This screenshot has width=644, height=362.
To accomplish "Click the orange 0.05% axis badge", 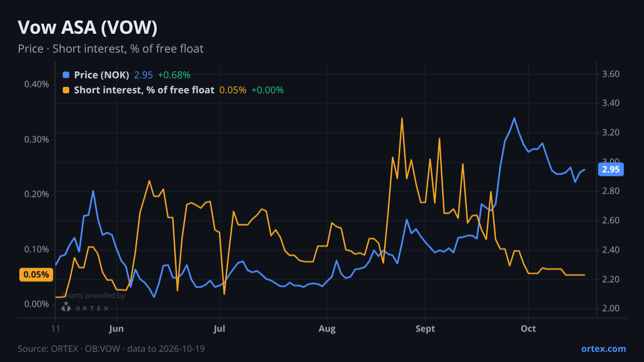I will click(x=36, y=275).
